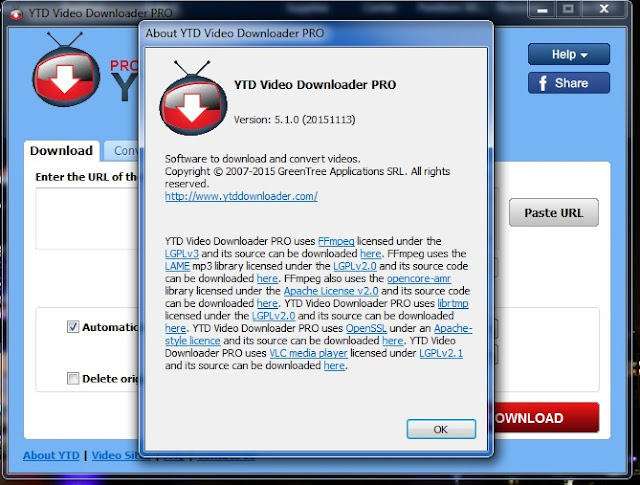640x485 pixels.
Task: Open the VLC media player link
Action: click(308, 353)
